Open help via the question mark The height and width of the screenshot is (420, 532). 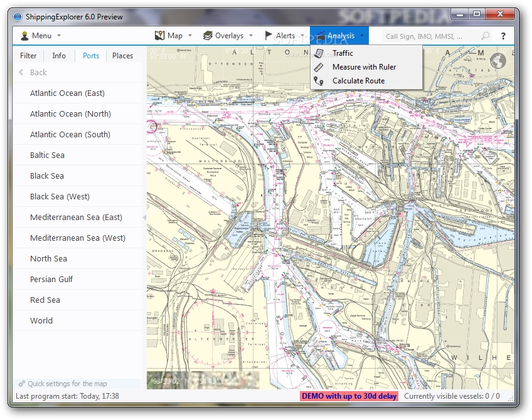coord(503,36)
